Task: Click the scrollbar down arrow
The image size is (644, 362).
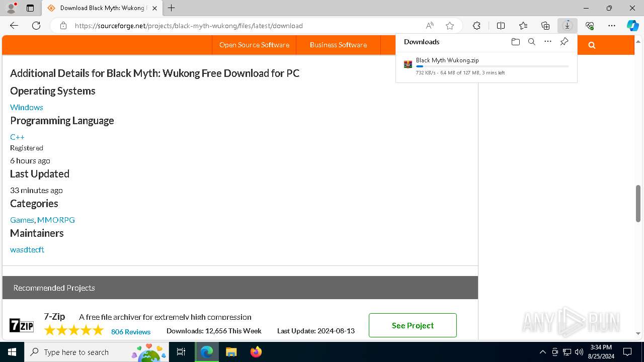Action: click(638, 333)
